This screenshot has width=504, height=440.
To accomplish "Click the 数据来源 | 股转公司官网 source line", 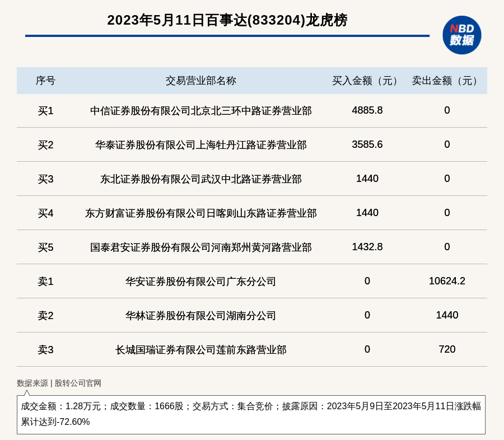I will (59, 383).
